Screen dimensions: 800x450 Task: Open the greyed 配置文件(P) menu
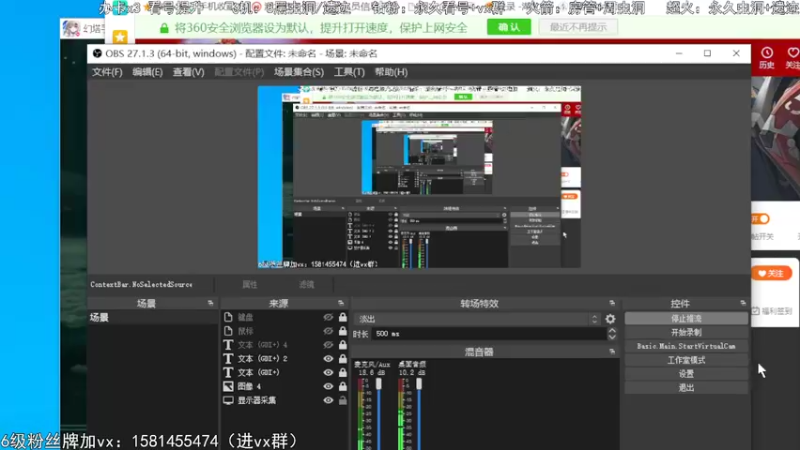(239, 72)
